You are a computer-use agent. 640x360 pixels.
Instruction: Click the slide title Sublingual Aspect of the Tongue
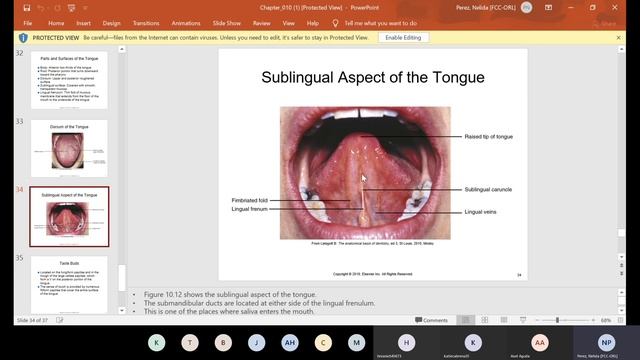click(373, 77)
